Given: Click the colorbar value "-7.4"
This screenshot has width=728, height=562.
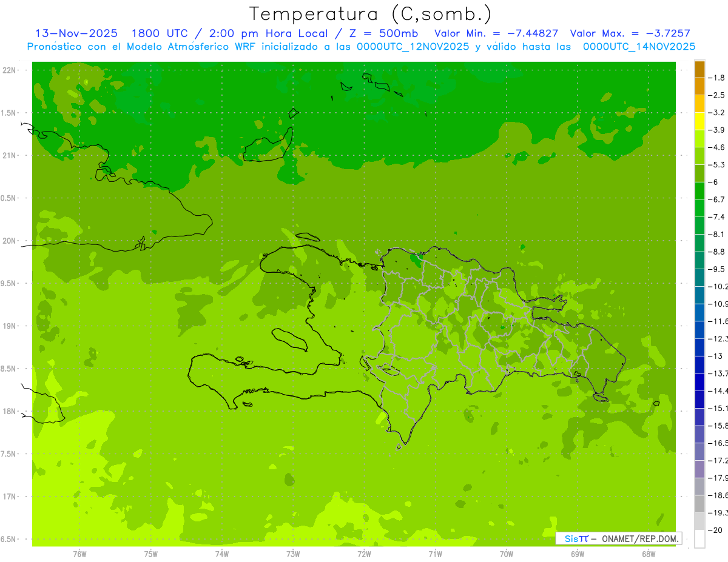Looking at the screenshot, I should pyautogui.click(x=718, y=217).
